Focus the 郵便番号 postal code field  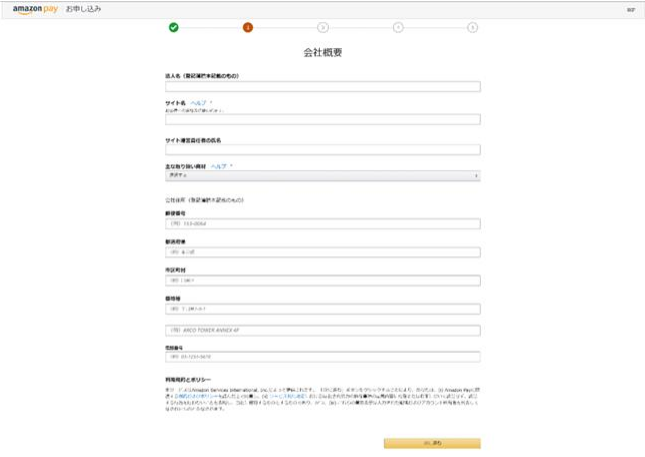(x=322, y=224)
